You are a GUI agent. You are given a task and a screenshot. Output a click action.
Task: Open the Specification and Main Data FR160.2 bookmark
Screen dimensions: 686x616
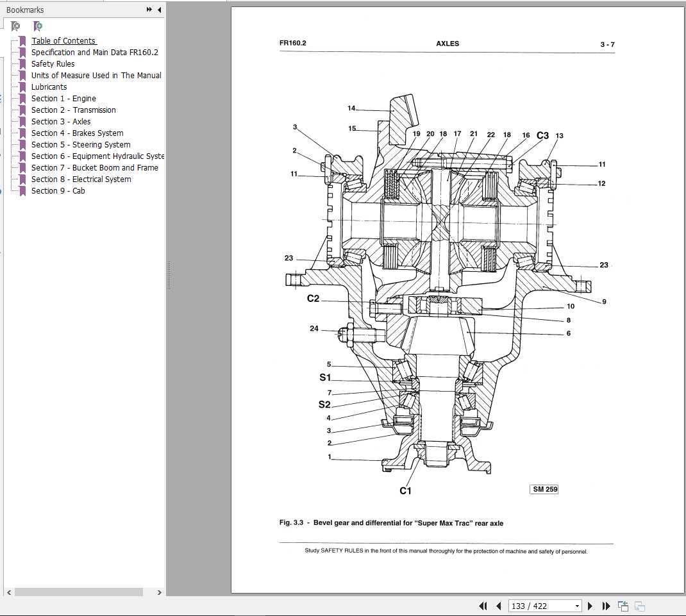tap(94, 52)
